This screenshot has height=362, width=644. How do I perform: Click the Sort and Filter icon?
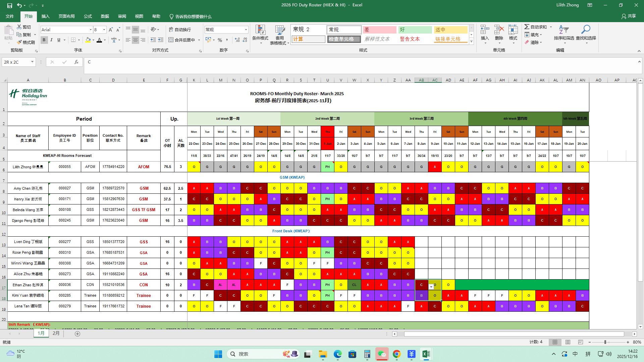click(x=563, y=30)
